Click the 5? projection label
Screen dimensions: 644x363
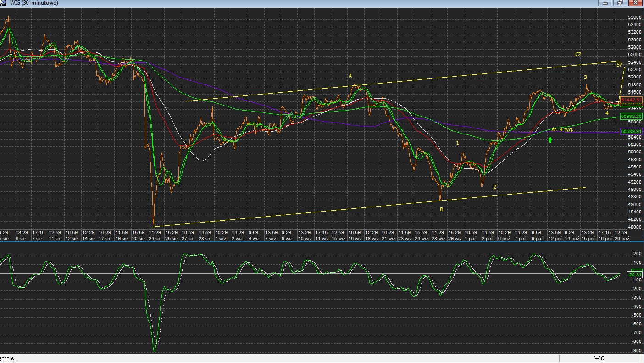619,65
